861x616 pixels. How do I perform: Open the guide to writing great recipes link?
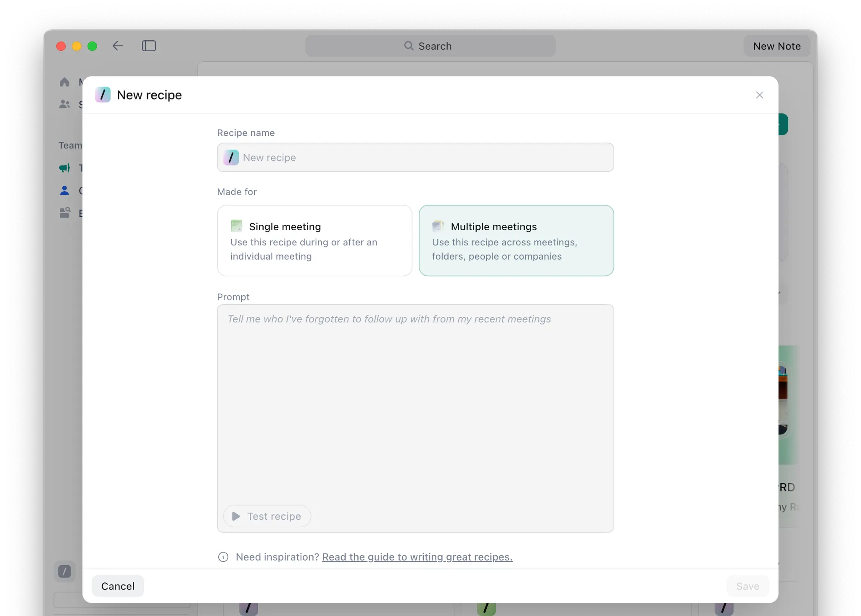(417, 557)
